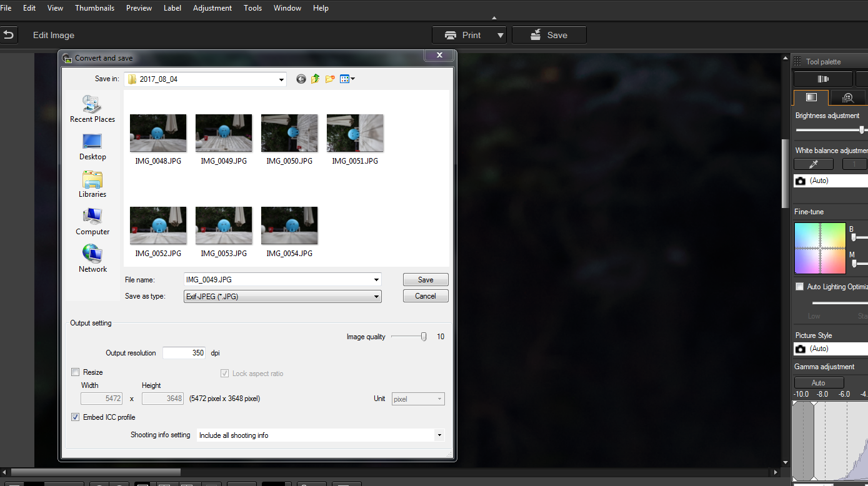Click the Image quality slider handle
Viewport: 868px width, 486px height.
(x=424, y=337)
